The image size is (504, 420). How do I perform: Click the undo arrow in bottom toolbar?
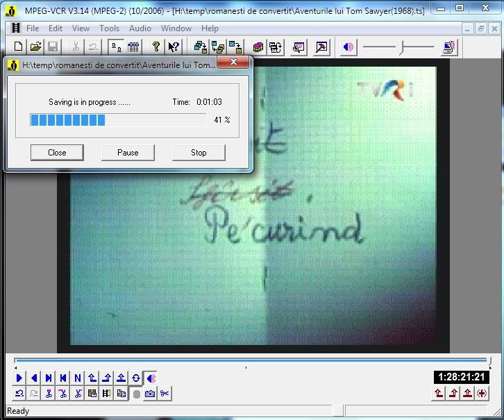[x=19, y=394]
